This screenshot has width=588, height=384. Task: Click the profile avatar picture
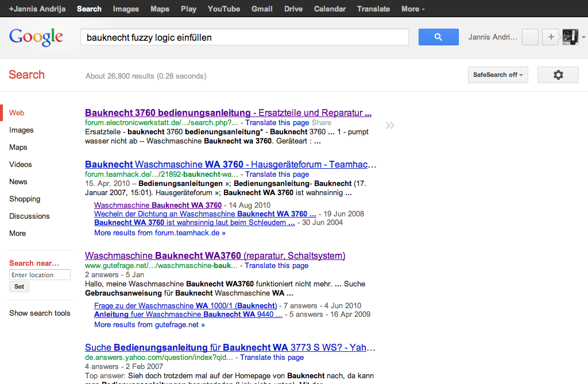point(570,37)
